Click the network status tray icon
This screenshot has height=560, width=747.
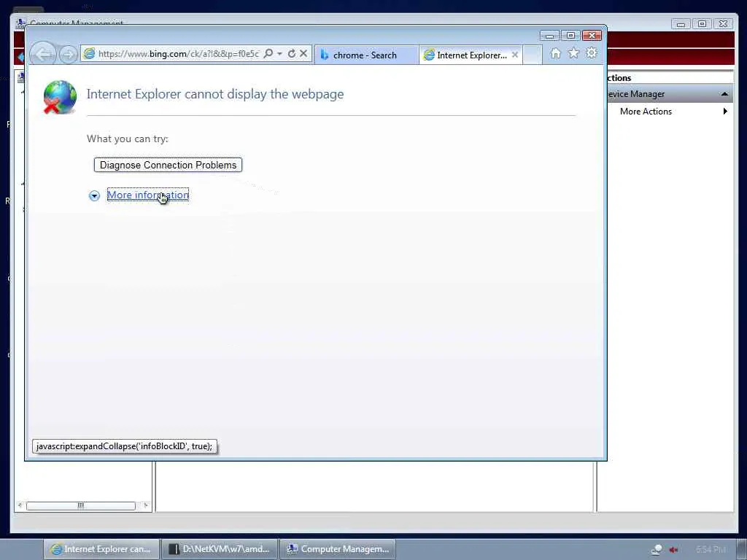pos(657,550)
